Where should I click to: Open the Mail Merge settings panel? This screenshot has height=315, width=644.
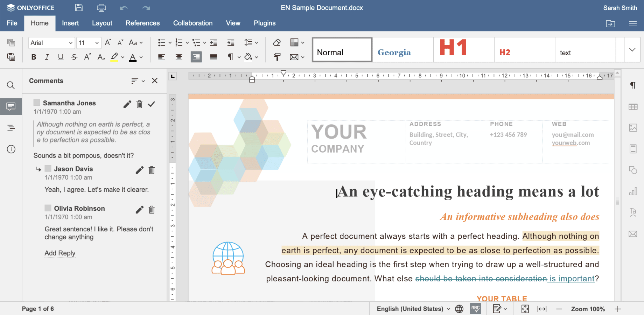(x=633, y=234)
